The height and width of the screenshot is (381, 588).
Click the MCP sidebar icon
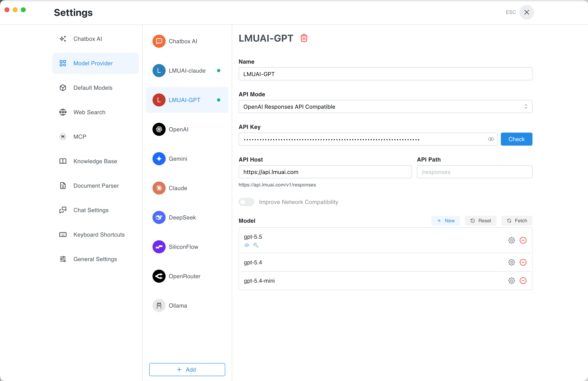pos(63,137)
